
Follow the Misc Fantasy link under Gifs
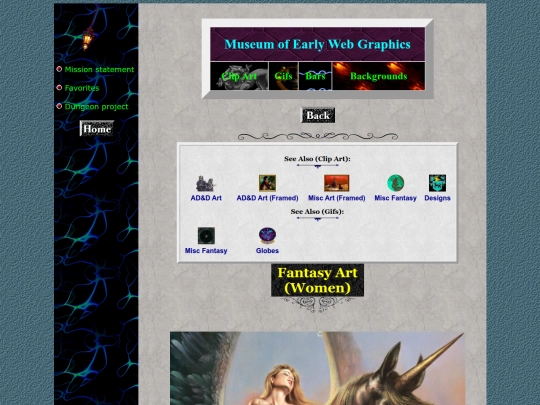coord(206,251)
